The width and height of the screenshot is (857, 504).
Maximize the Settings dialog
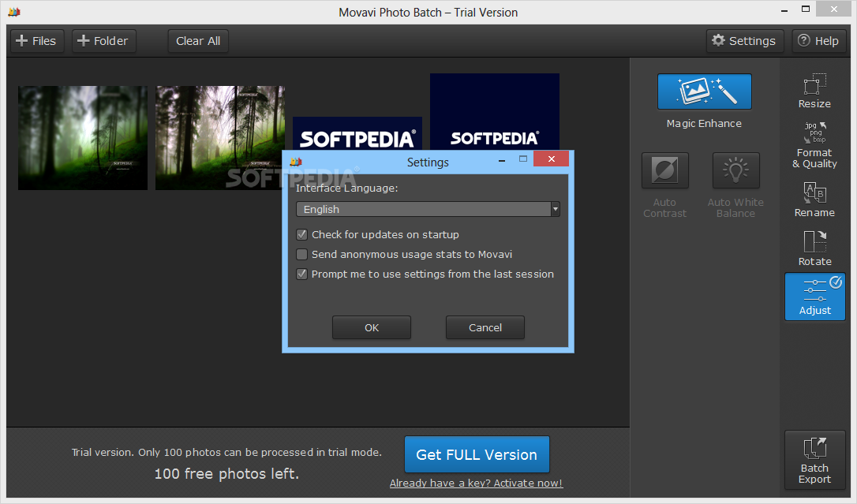(523, 159)
